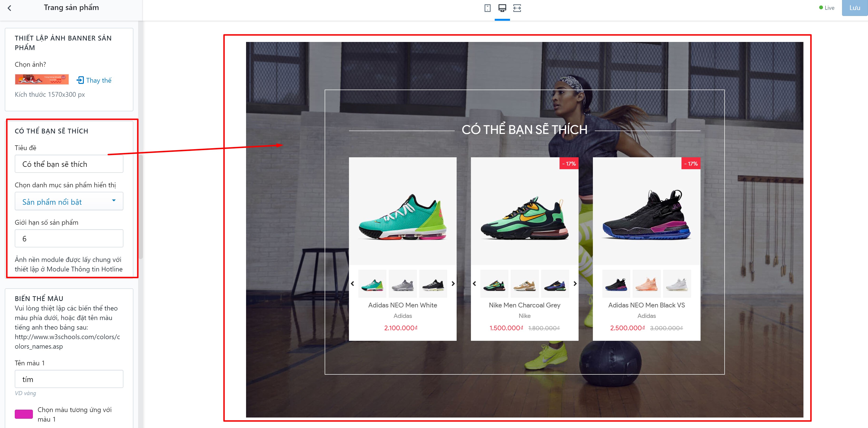Switch to full-width preview icon
The width and height of the screenshot is (868, 428).
tap(517, 8)
